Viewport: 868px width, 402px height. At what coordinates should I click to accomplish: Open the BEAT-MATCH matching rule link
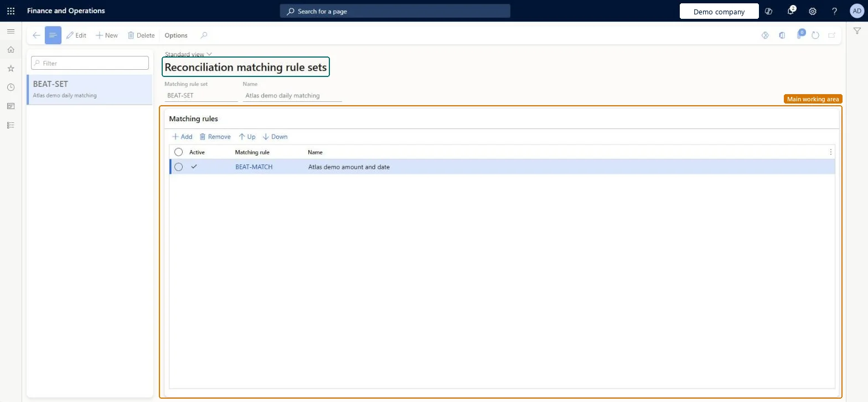click(254, 167)
